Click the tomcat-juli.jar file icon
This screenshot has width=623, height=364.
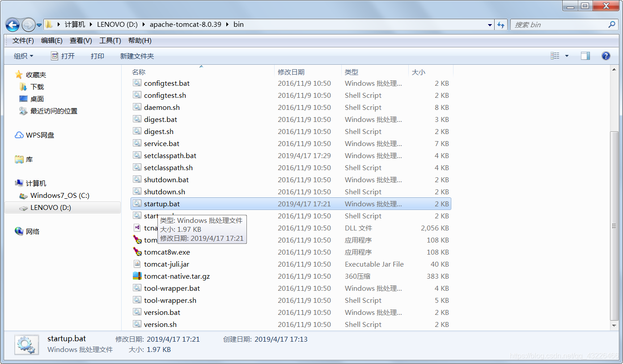click(137, 264)
